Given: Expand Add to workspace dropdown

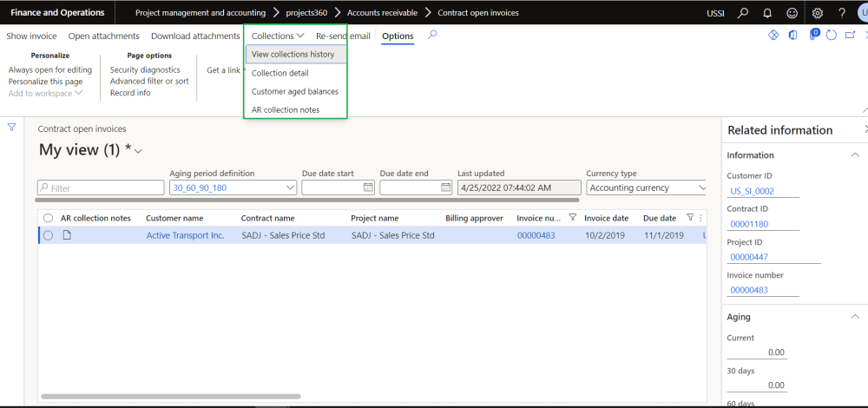Looking at the screenshot, I should coord(45,93).
